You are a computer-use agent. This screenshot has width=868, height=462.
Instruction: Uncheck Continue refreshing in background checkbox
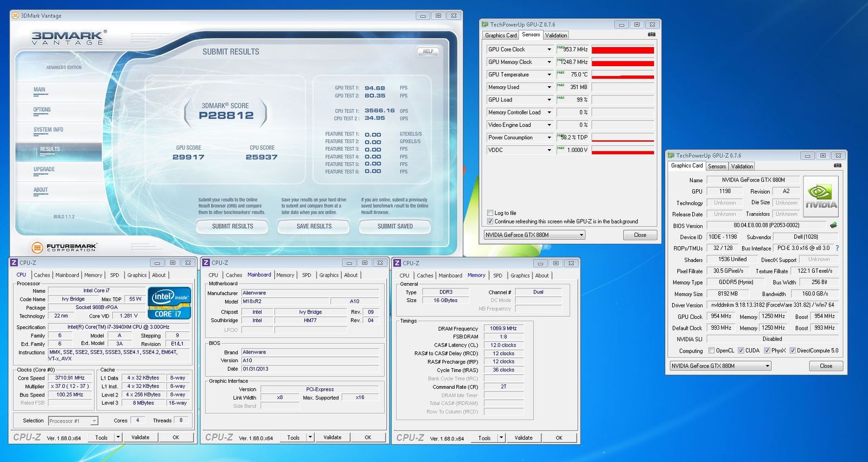pyautogui.click(x=490, y=221)
